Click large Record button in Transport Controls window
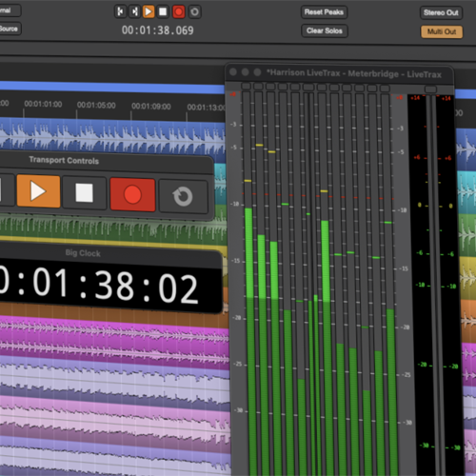476x476 pixels. [132, 194]
